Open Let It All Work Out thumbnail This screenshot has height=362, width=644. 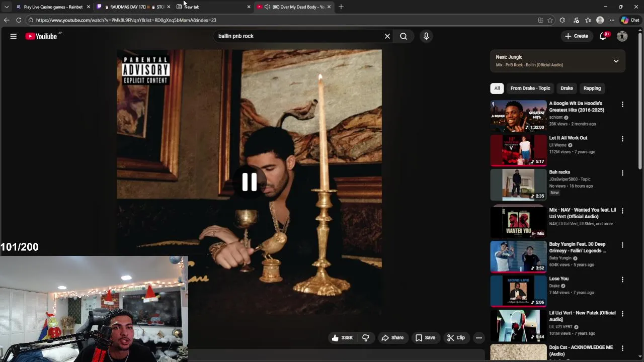click(518, 150)
